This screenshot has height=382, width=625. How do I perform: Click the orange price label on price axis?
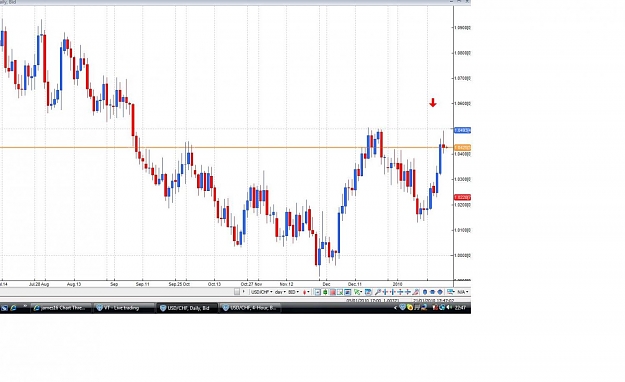point(462,148)
